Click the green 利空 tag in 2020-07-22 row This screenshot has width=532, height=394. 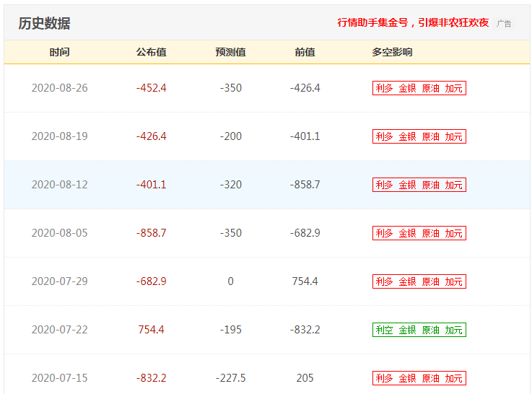pyautogui.click(x=419, y=330)
